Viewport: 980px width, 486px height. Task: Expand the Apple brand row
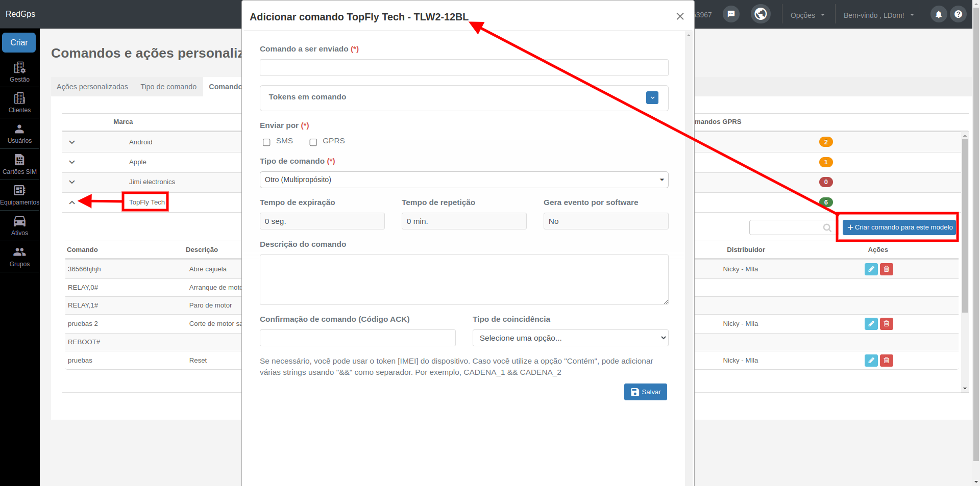coord(72,162)
